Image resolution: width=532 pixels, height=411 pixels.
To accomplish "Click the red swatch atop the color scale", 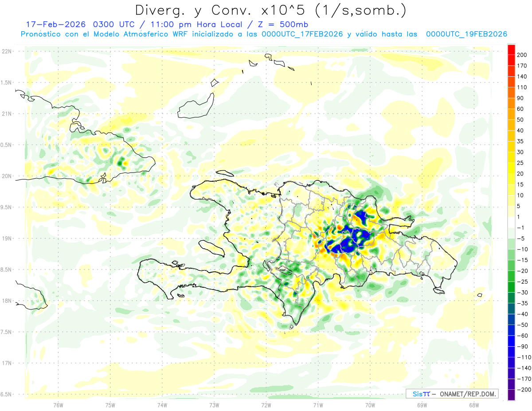I will pos(511,49).
